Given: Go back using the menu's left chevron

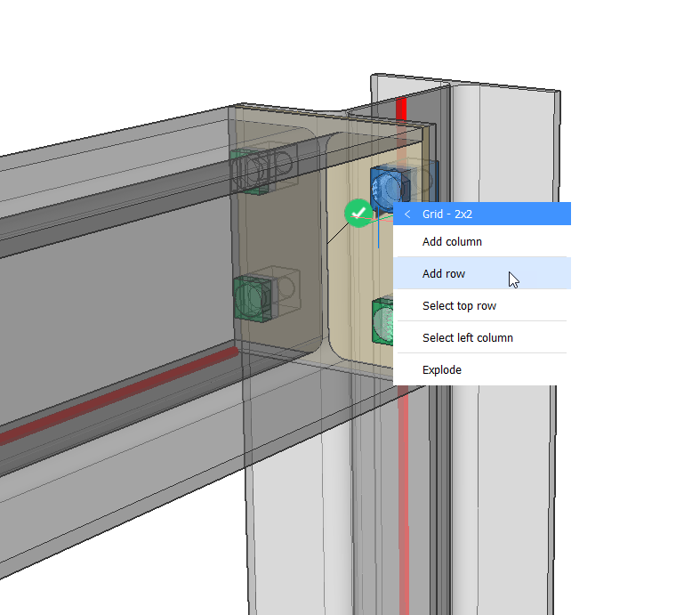Looking at the screenshot, I should [x=407, y=214].
